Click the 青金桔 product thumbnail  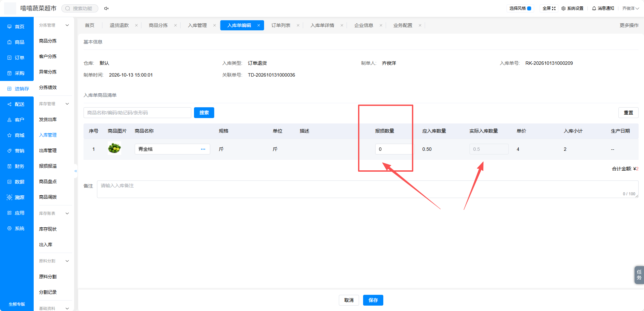[115, 148]
